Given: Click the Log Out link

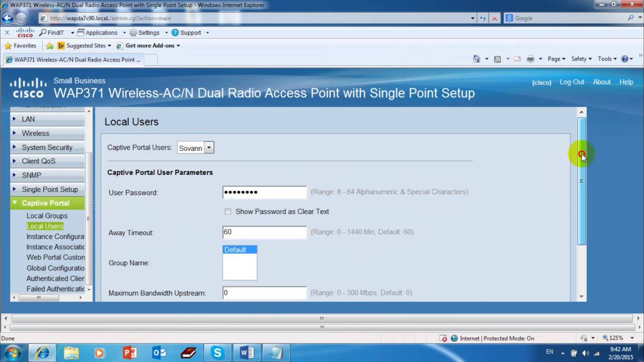Looking at the screenshot, I should [572, 82].
